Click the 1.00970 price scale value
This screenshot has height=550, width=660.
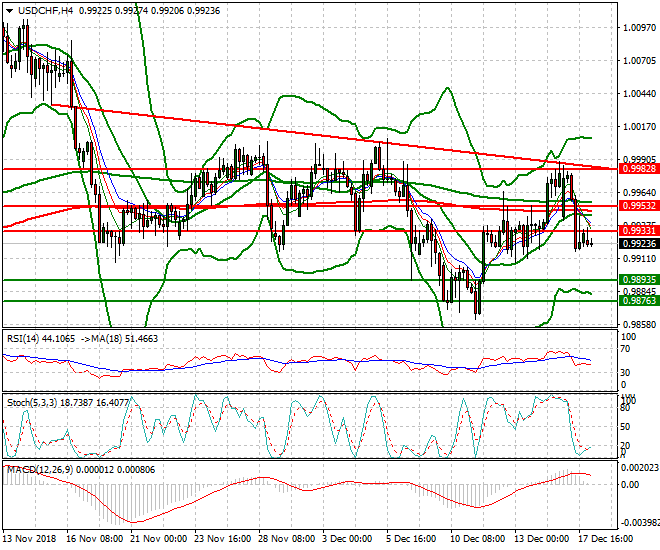pos(639,28)
